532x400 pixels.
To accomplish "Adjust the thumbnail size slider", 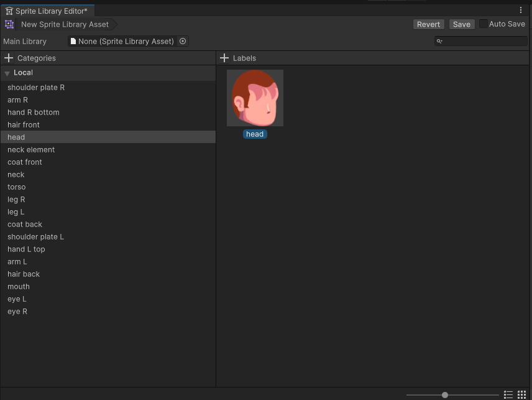I will tap(444, 394).
